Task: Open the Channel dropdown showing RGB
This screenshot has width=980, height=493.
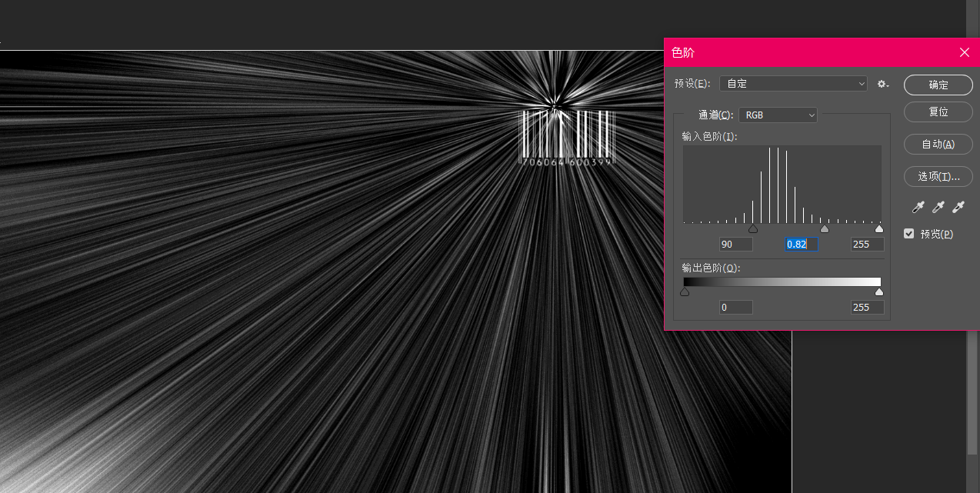Action: (778, 115)
